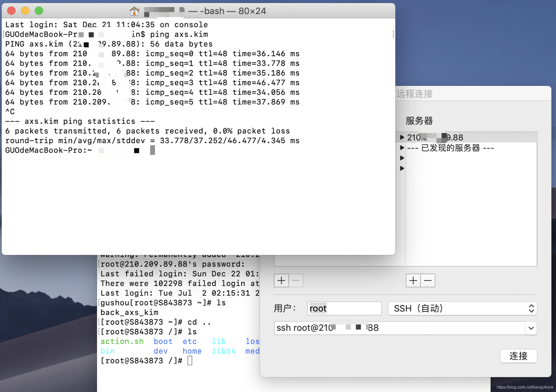
Task: Click the yellow minimize window button
Action: [25, 11]
